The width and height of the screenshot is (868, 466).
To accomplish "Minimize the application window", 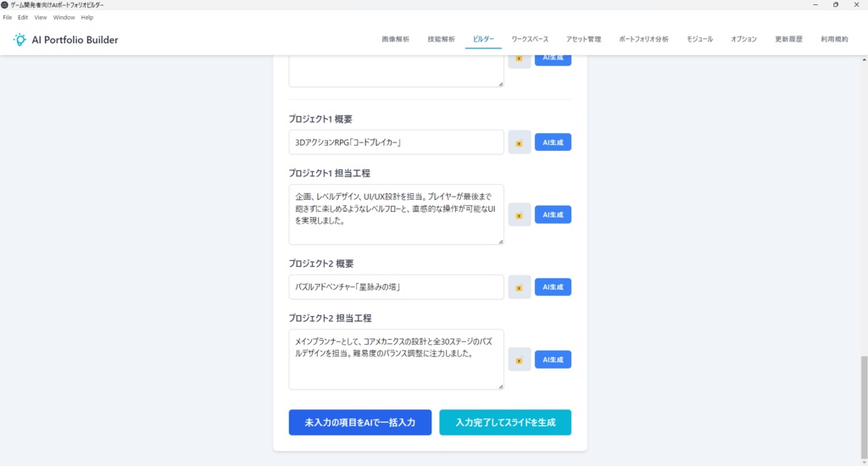I will pos(815,4).
